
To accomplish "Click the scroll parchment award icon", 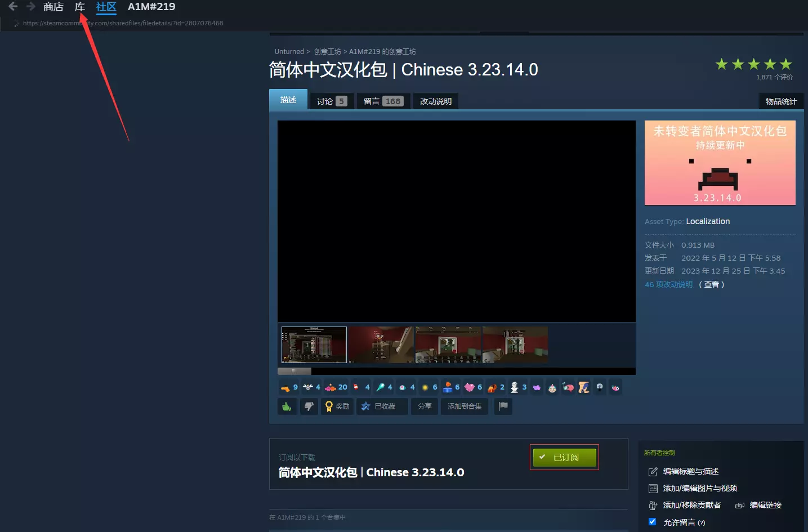I will 584,387.
